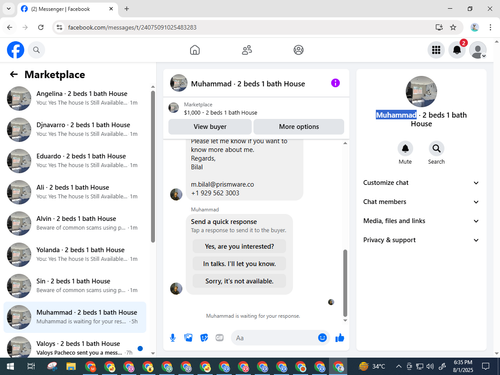Click the large profile picture in info panel
This screenshot has width=500, height=375.
click(421, 92)
